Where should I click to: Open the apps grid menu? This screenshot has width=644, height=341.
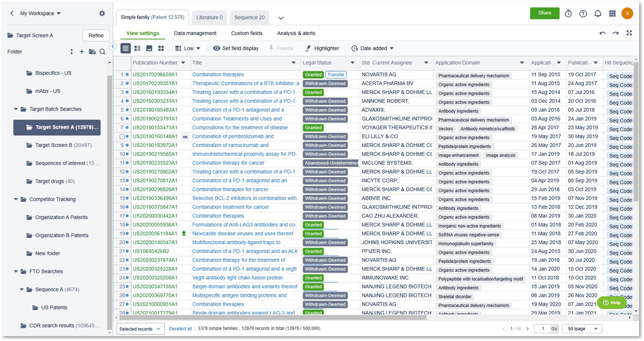click(x=612, y=14)
